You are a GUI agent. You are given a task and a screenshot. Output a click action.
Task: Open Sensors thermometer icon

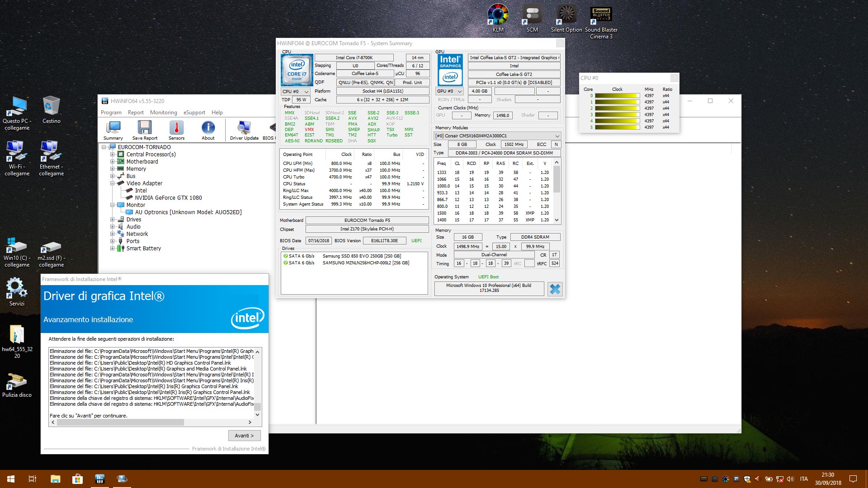coord(176,131)
